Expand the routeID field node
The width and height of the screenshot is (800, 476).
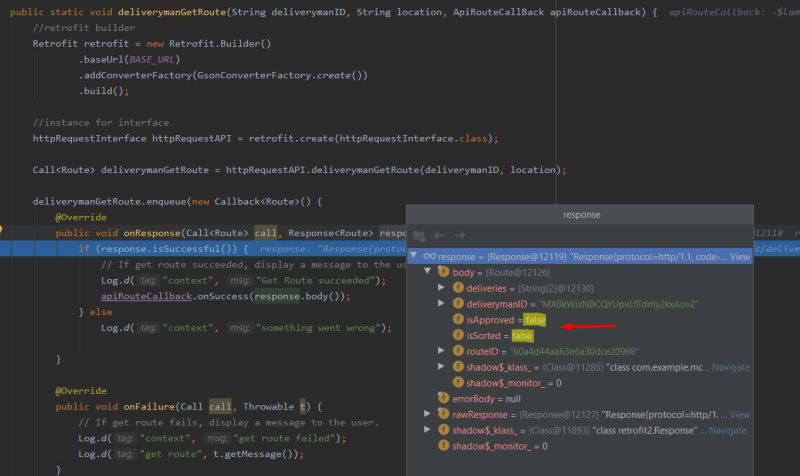441,350
